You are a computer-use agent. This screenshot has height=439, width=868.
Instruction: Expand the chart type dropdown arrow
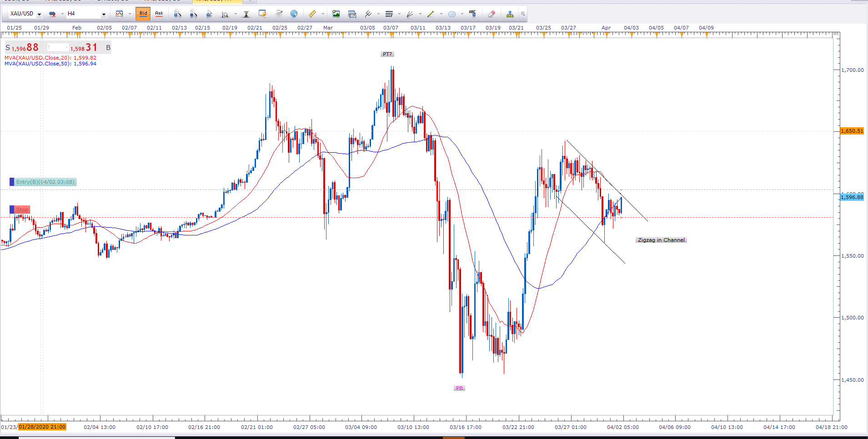tap(130, 14)
